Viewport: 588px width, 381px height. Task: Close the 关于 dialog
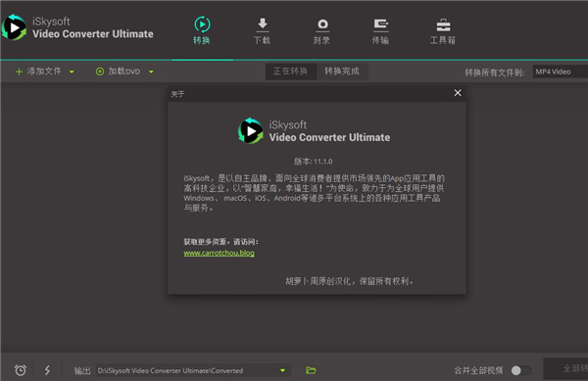tap(458, 93)
